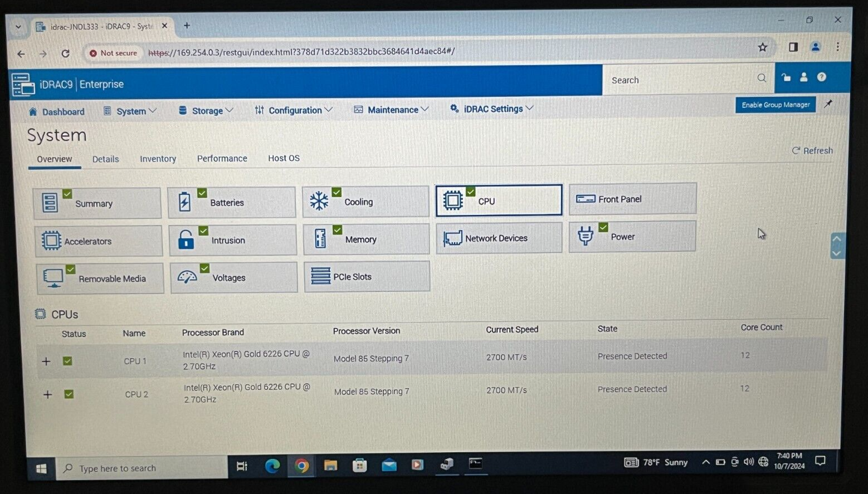The image size is (868, 494).
Task: Click the iDRAC9 Enterprise logo
Action: [x=68, y=85]
